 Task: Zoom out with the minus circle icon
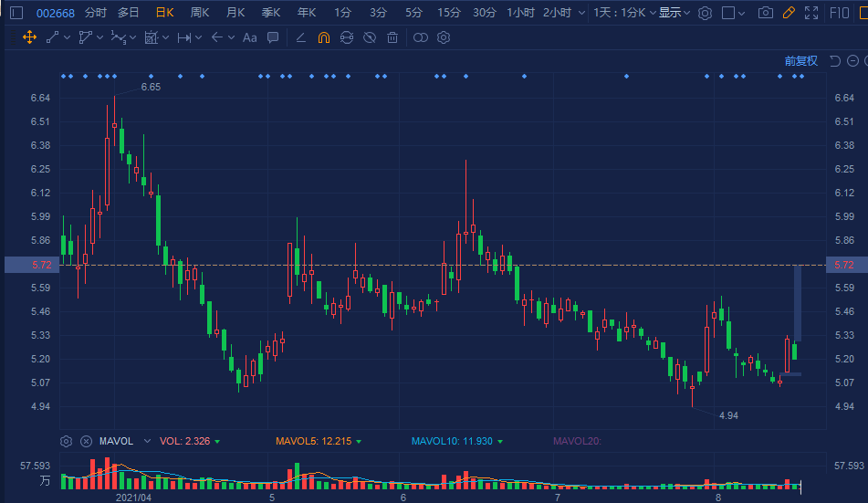coord(853,61)
